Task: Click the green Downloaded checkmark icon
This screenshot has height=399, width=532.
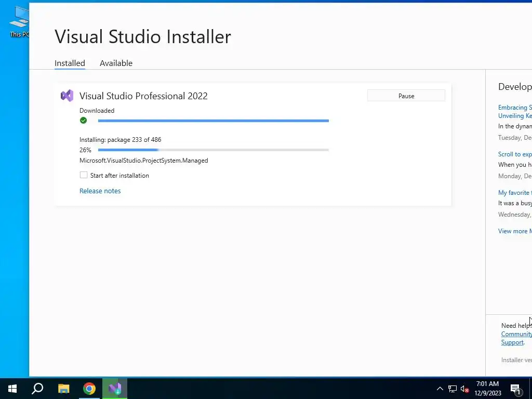Action: coord(84,121)
